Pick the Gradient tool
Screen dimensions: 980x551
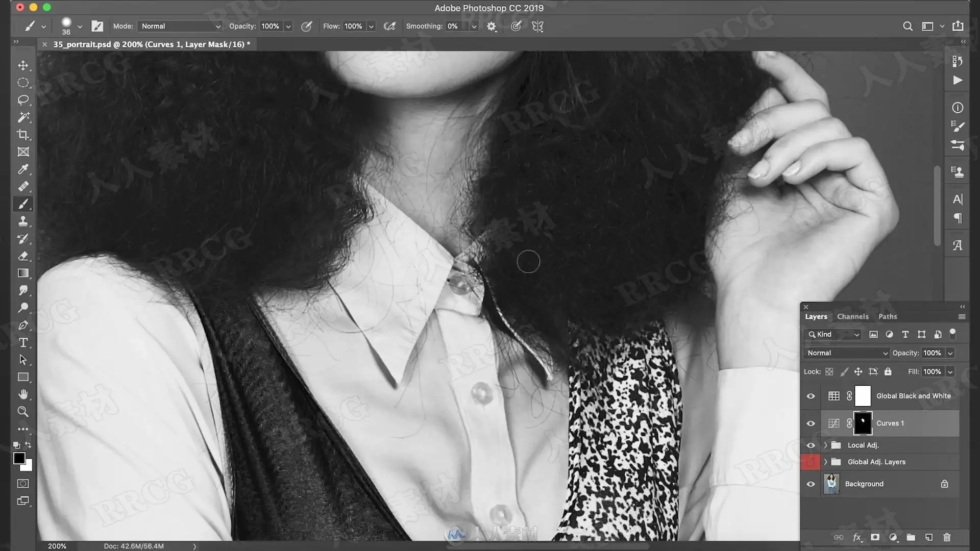tap(23, 273)
